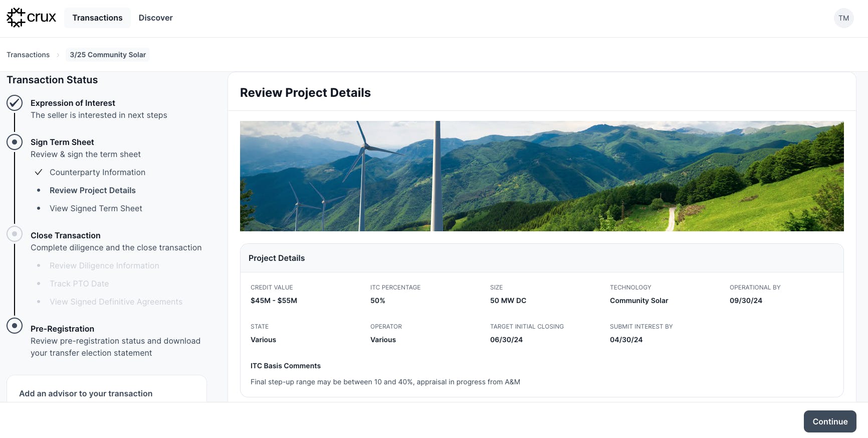Open View Signed Term Sheet step
The height and width of the screenshot is (438, 868).
[x=96, y=208]
